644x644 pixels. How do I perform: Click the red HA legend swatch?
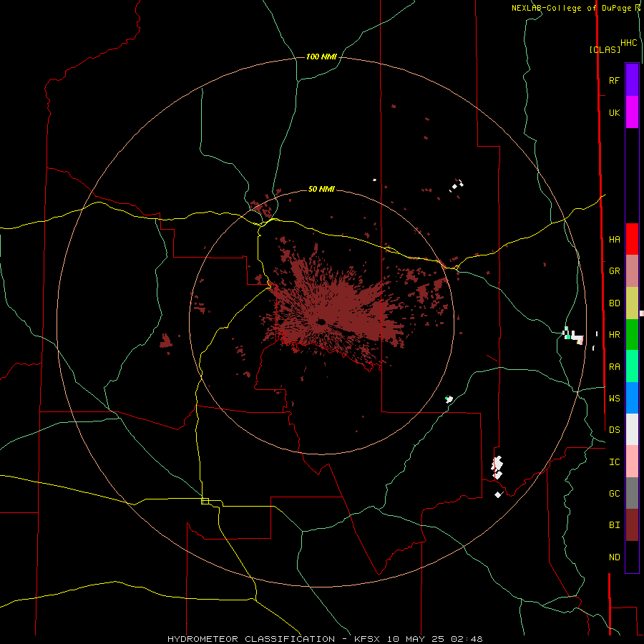coord(632,239)
